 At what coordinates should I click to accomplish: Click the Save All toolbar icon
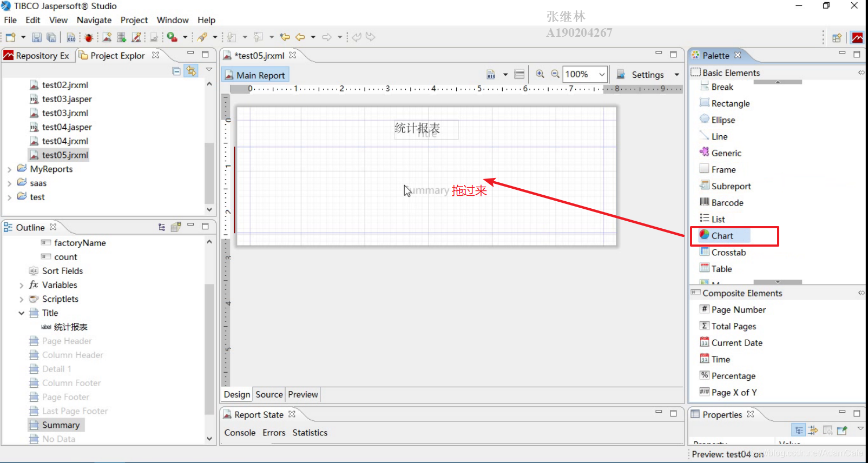[51, 37]
